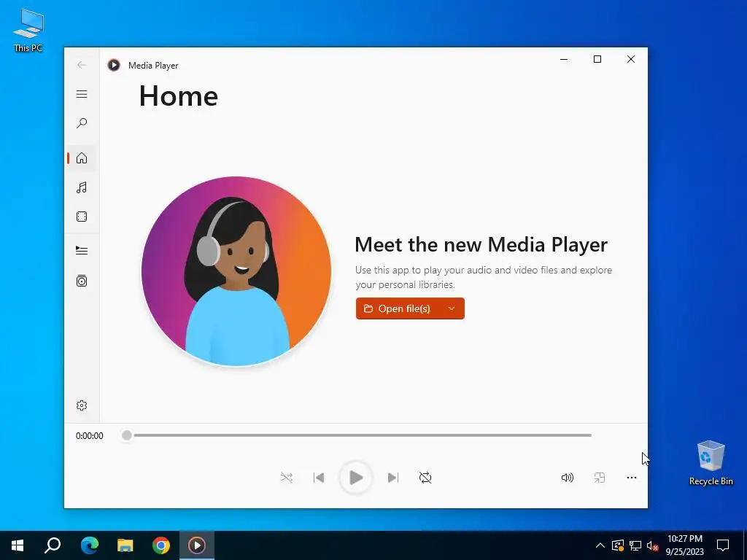The image size is (747, 560).
Task: Click the Play button
Action: [x=355, y=477]
